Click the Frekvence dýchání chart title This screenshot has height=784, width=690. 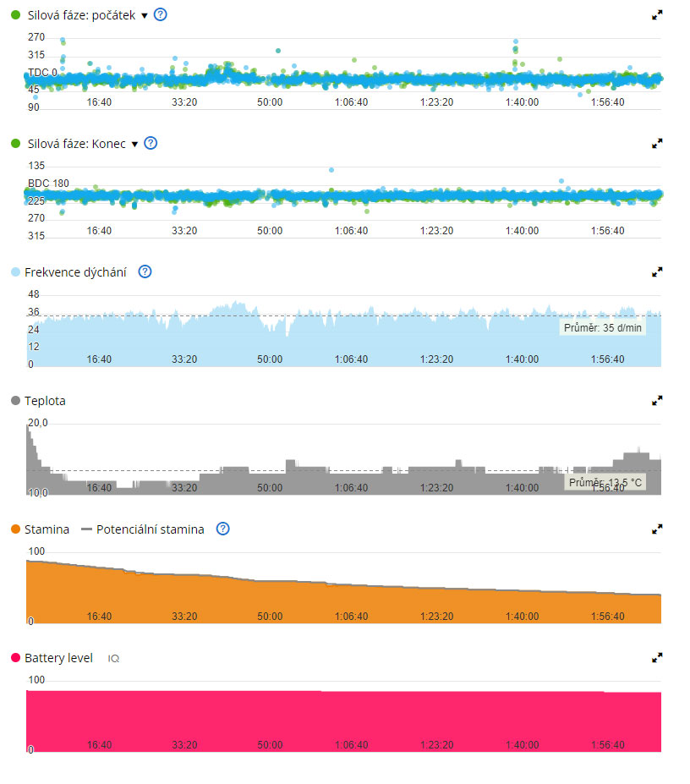(76, 272)
